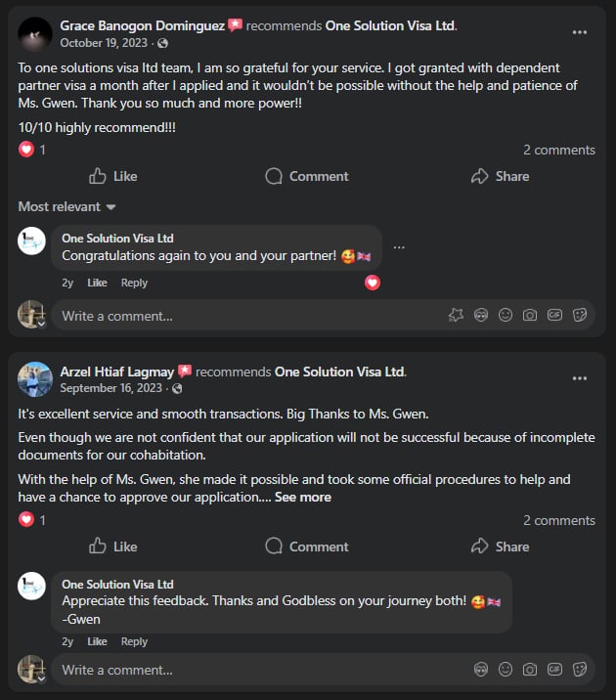The image size is (616, 700).
Task: Reply to the 'Appreciate this feedback' comment
Action: pos(134,641)
